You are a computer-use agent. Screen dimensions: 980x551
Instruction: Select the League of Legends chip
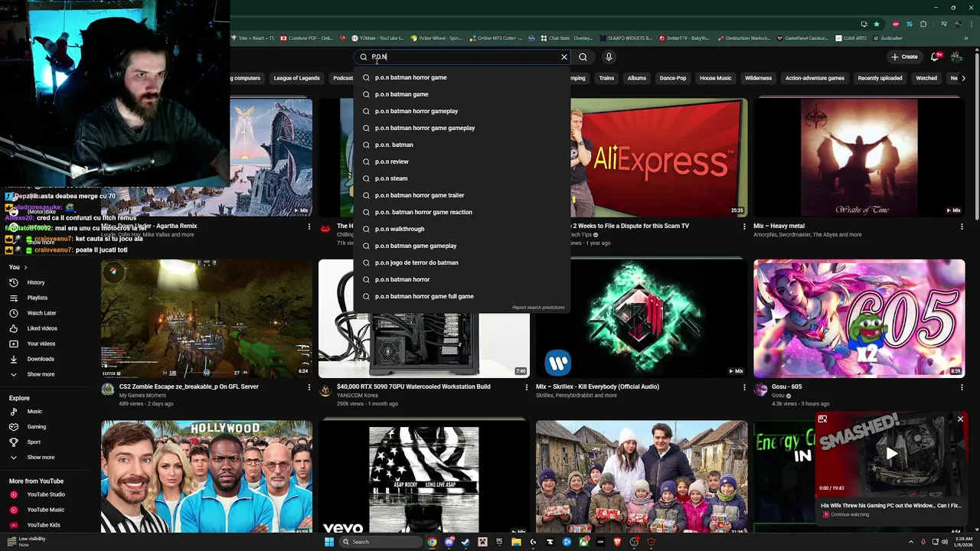click(296, 78)
